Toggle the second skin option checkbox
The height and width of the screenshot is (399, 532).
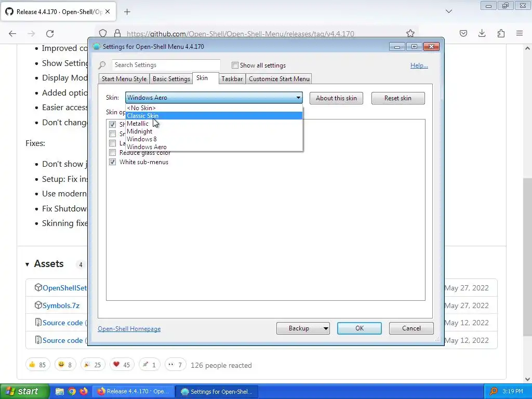click(112, 134)
